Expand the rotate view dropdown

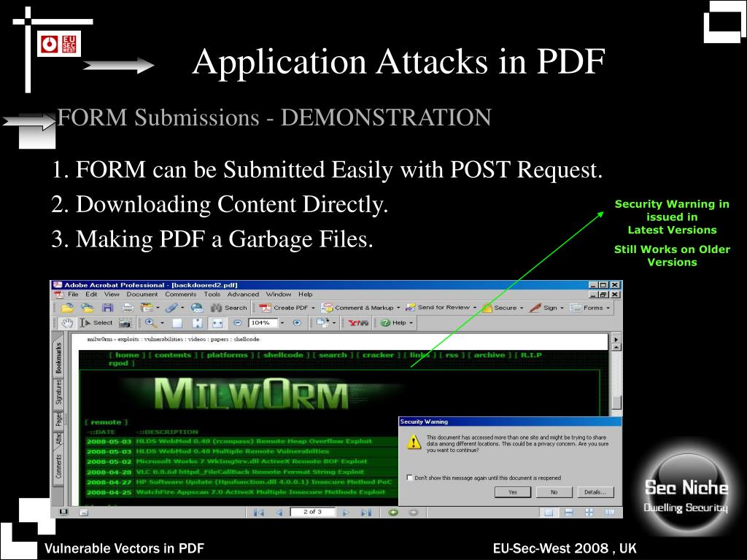coord(333,323)
